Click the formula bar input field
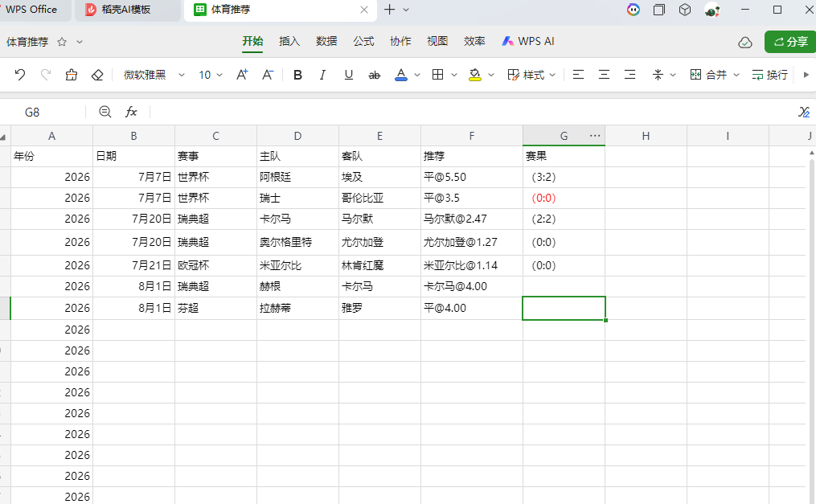This screenshot has height=504, width=816. (x=471, y=112)
